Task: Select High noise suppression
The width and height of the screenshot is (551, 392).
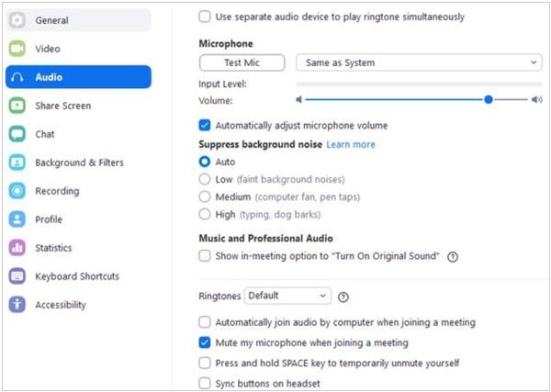Action: pos(205,214)
